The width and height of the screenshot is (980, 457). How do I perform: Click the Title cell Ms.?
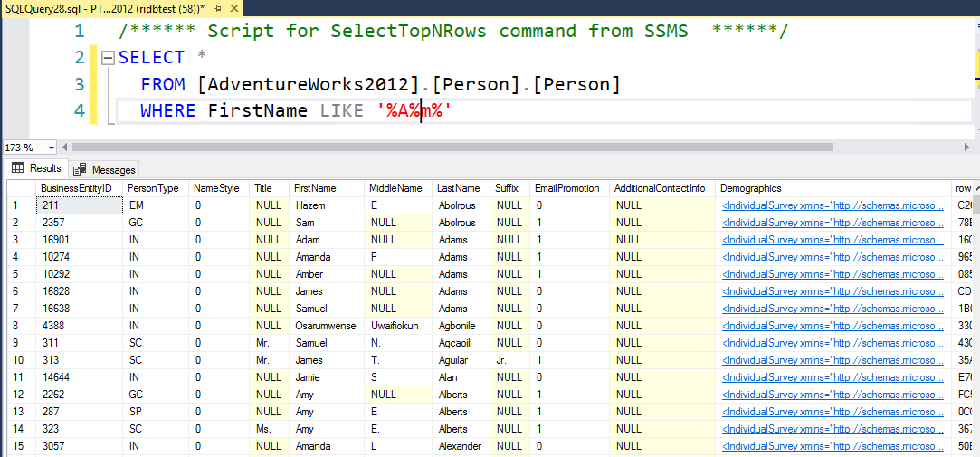tap(270, 429)
